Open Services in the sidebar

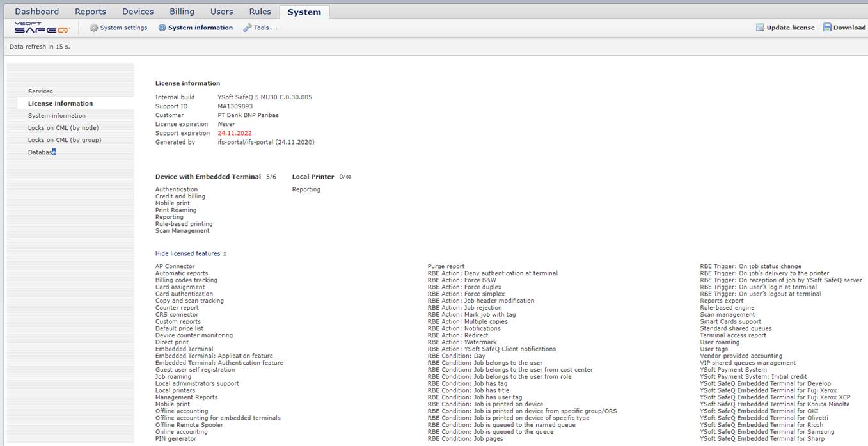(40, 92)
